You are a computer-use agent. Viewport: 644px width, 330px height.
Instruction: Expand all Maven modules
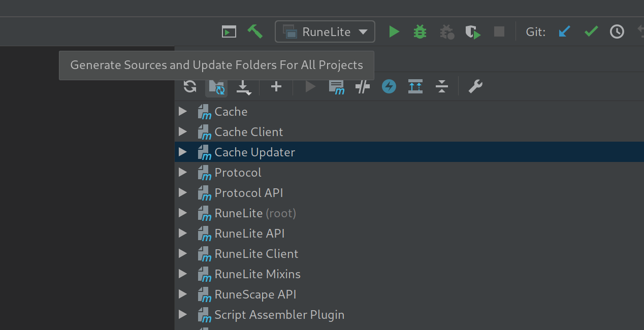click(415, 86)
